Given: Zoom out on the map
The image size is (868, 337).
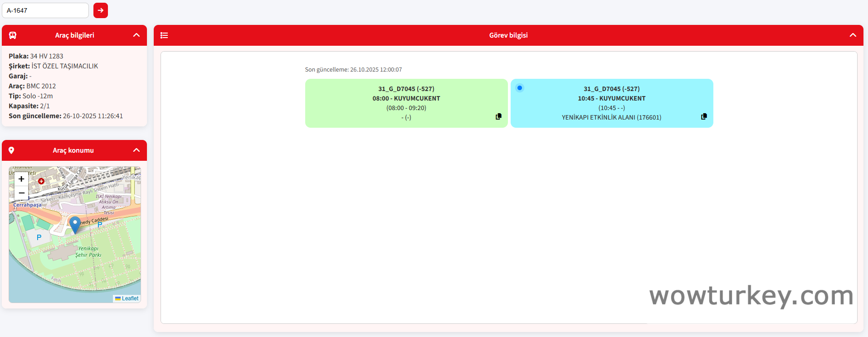Looking at the screenshot, I should [x=21, y=193].
